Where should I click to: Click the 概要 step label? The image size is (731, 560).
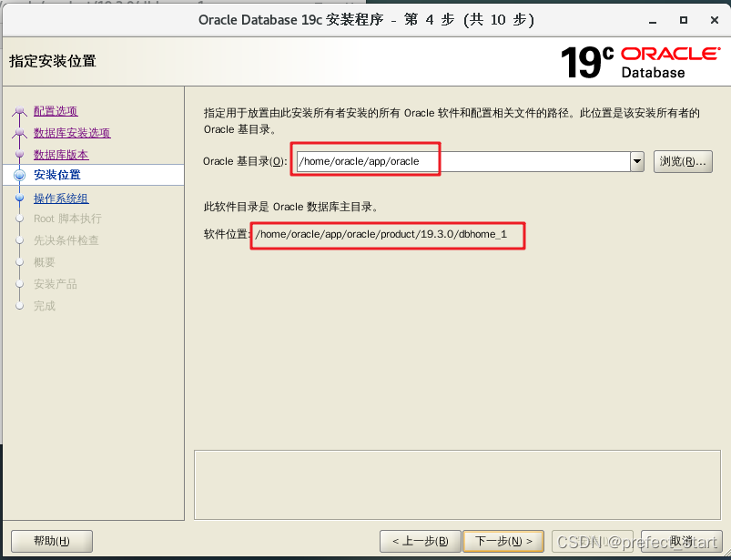45,262
